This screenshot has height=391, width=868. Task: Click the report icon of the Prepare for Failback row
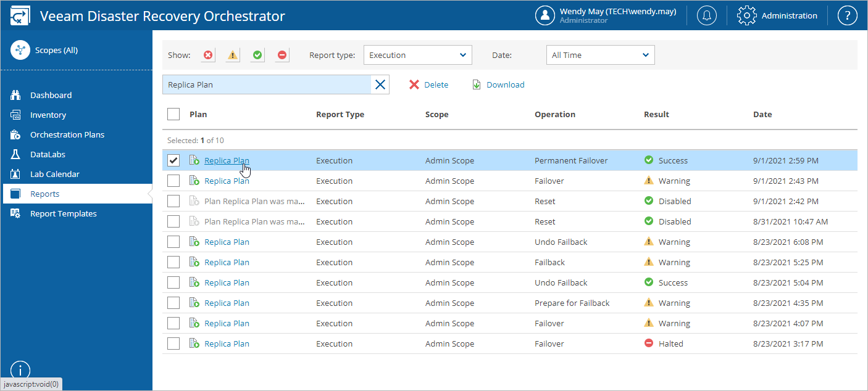tap(194, 303)
